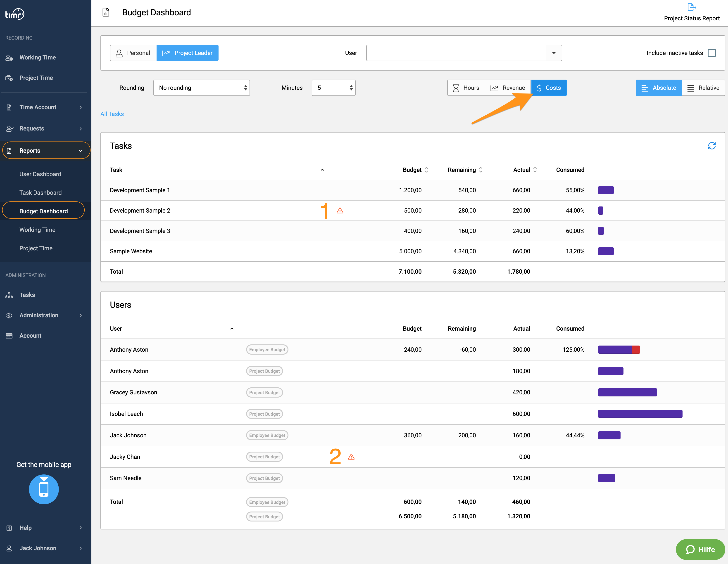Toggle sort on the User column arrow

pyautogui.click(x=232, y=329)
